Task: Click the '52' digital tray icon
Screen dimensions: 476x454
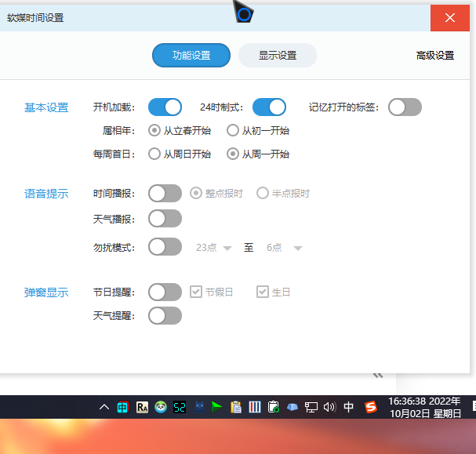Action: [180, 407]
